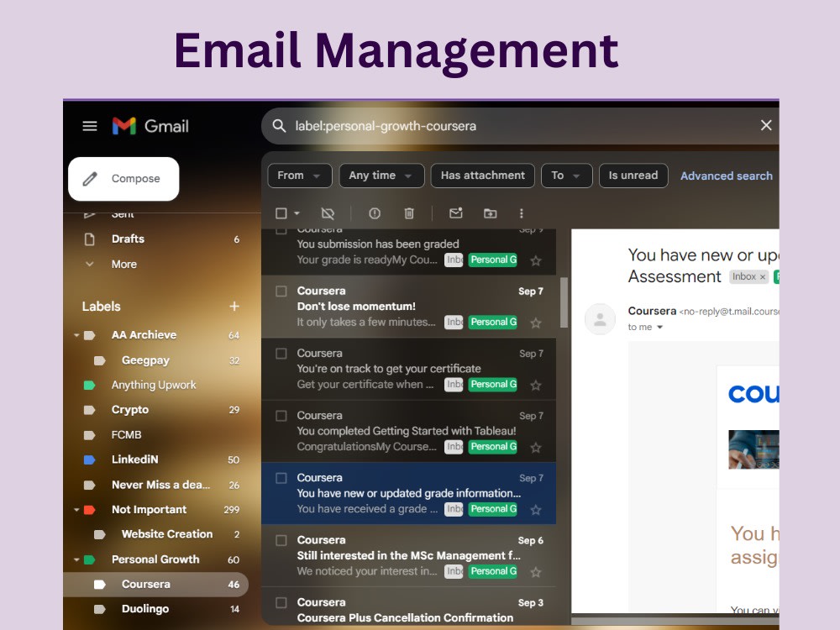840x630 pixels.
Task: Check the MSc Management email checkbox
Action: [x=281, y=540]
